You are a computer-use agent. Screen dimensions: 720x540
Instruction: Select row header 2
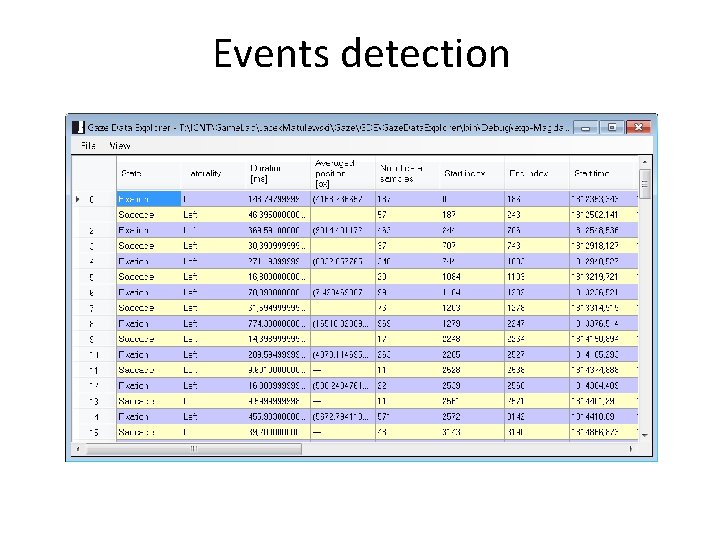[94, 230]
